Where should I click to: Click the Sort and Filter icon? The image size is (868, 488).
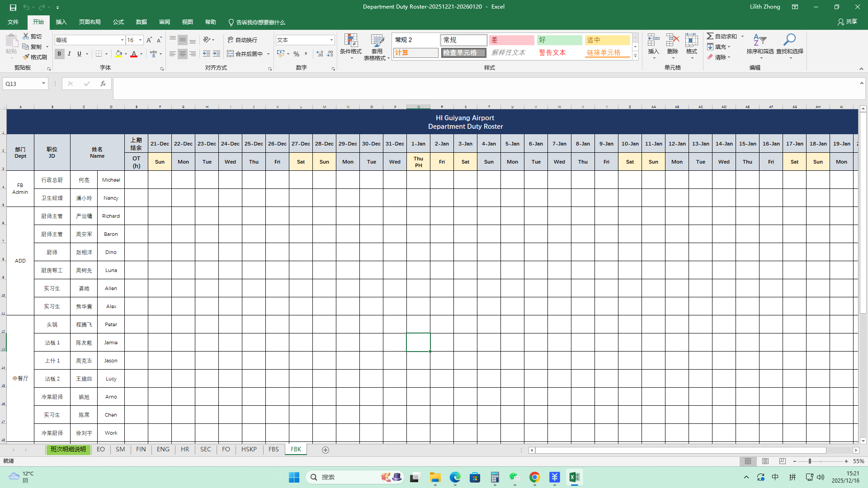tap(759, 41)
